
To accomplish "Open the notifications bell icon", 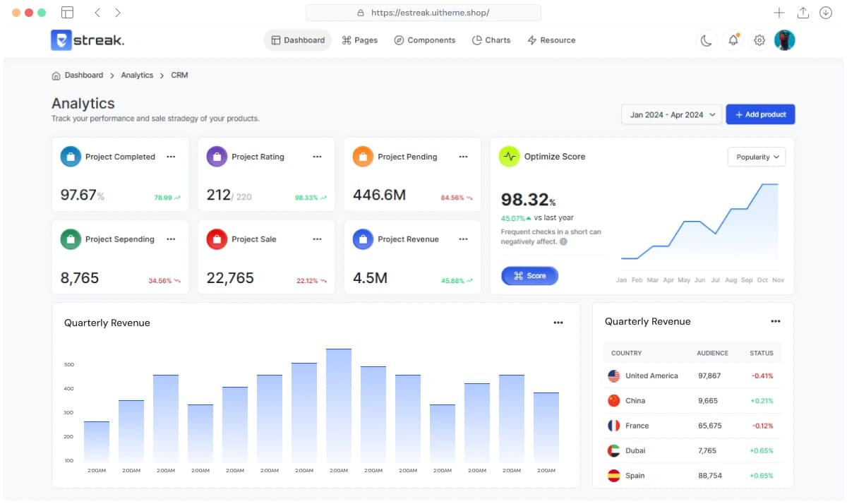I will (733, 40).
